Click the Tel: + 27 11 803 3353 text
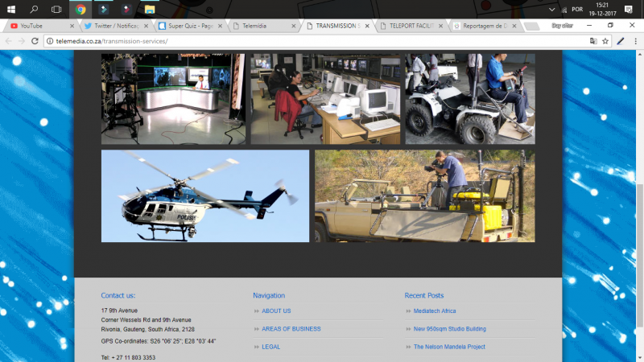Image resolution: width=644 pixels, height=362 pixels. click(x=128, y=357)
